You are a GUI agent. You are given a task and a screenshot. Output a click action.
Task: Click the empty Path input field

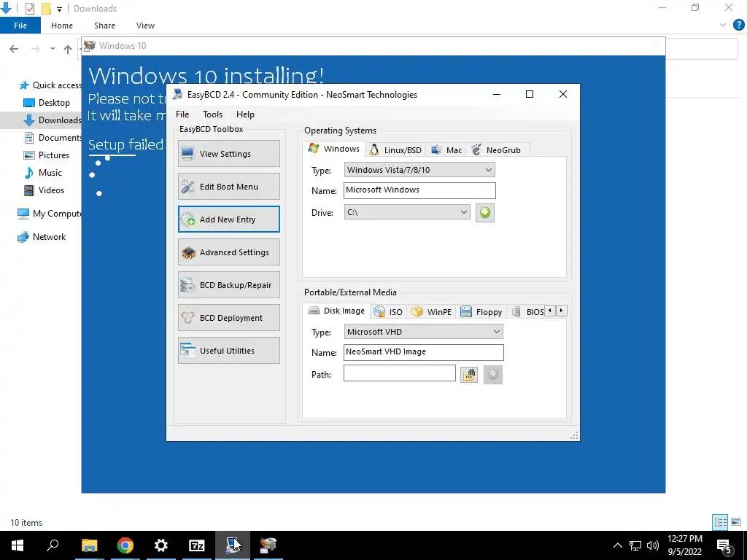tap(399, 373)
